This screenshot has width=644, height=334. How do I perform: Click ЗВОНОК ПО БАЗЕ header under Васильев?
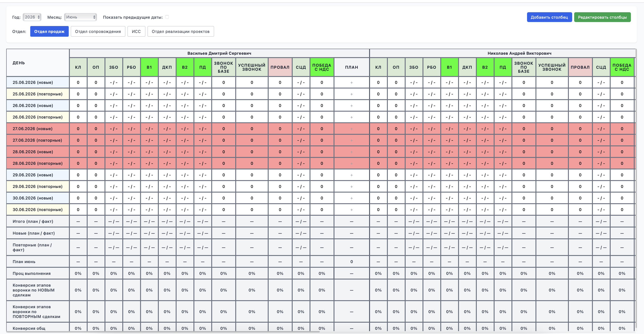click(223, 67)
